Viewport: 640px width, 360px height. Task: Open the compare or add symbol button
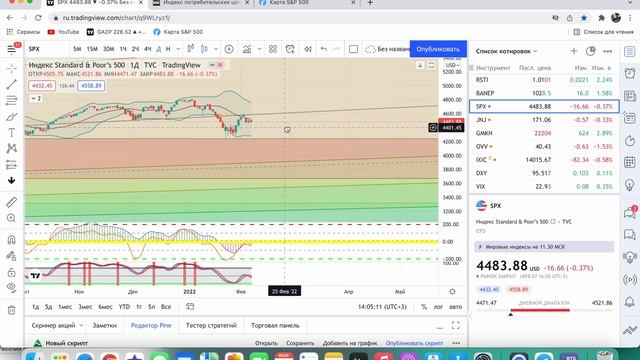coord(229,49)
